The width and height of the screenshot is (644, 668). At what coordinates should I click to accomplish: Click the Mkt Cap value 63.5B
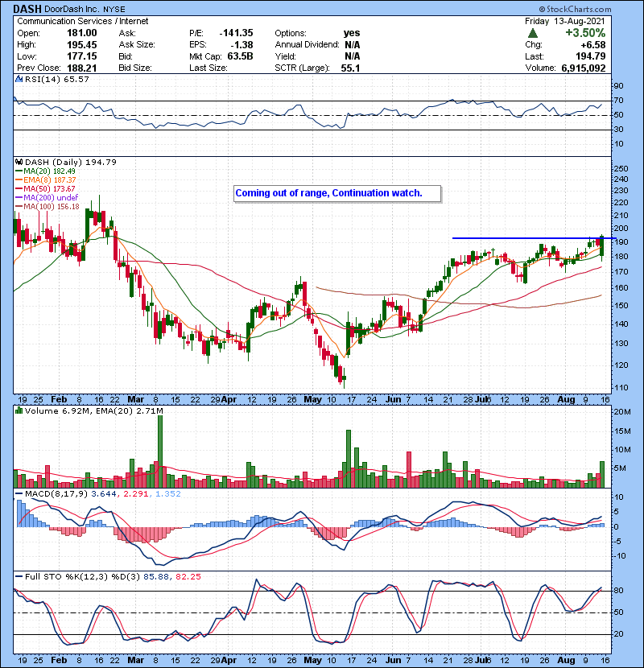[241, 56]
